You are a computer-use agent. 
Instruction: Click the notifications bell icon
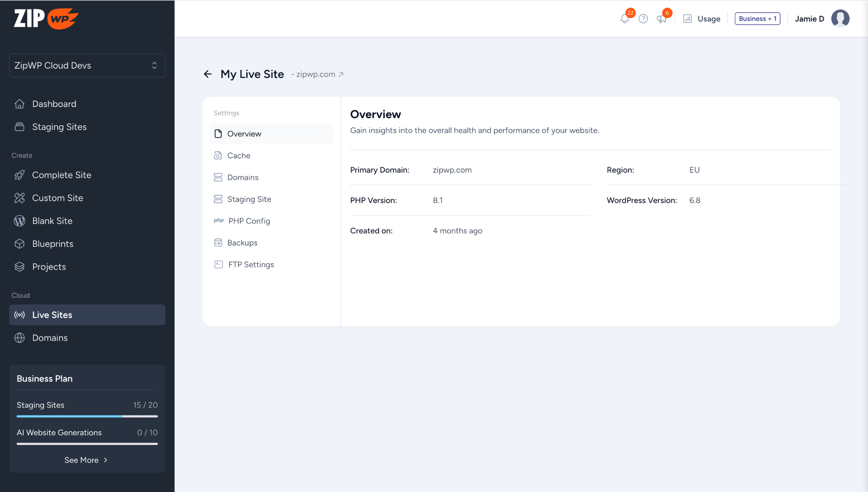pos(624,19)
